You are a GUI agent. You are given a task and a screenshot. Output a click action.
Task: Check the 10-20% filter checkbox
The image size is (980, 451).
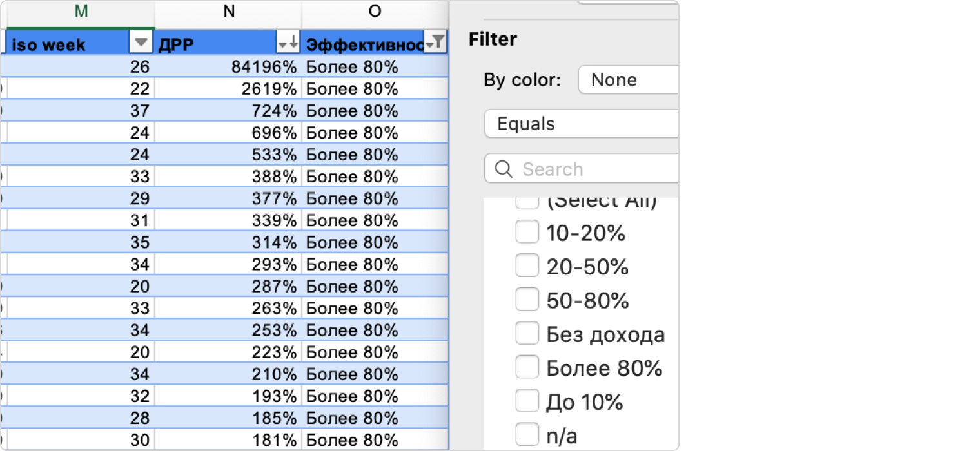[527, 233]
